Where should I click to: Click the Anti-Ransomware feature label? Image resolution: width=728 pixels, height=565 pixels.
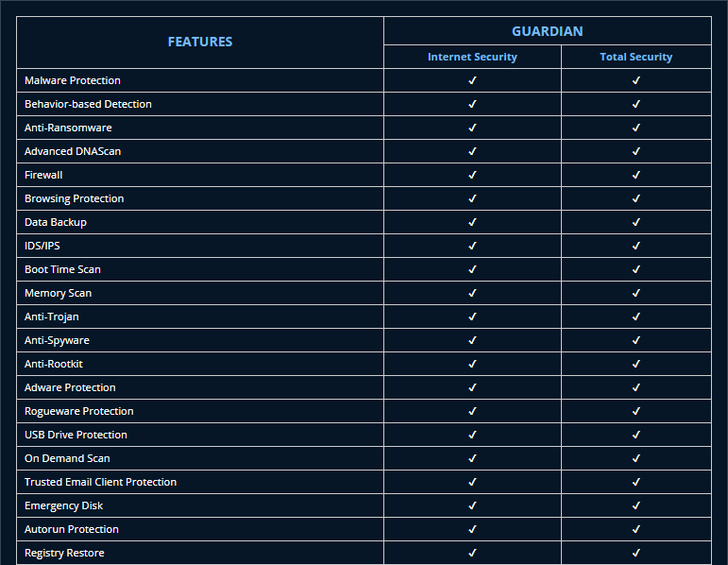click(x=68, y=128)
